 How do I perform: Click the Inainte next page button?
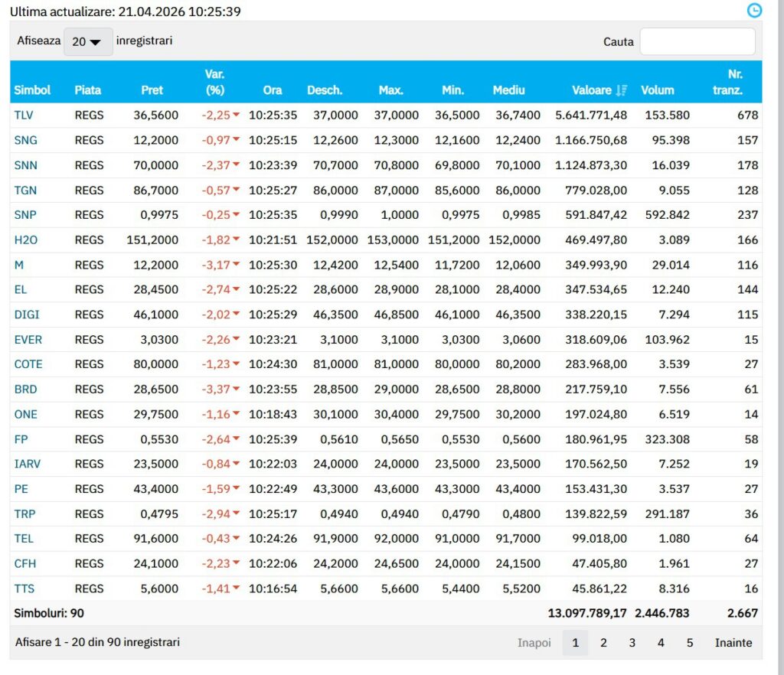tap(733, 643)
